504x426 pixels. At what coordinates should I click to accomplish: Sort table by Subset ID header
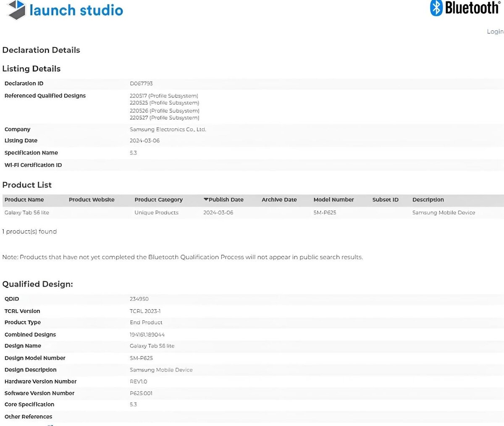tap(385, 200)
